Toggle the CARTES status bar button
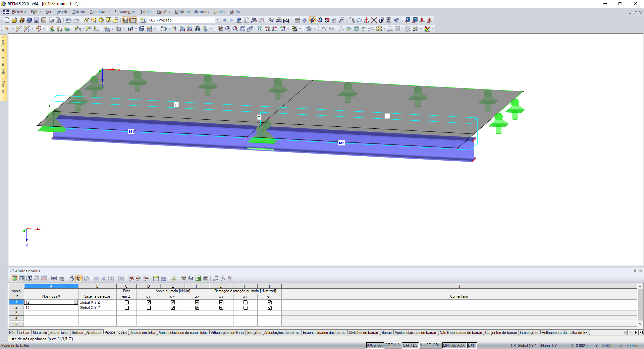Image resolution: width=644 pixels, height=349 pixels. click(x=410, y=345)
